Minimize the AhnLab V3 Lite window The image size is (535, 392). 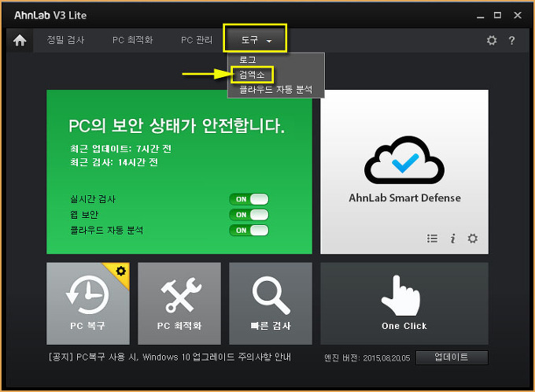[481, 16]
